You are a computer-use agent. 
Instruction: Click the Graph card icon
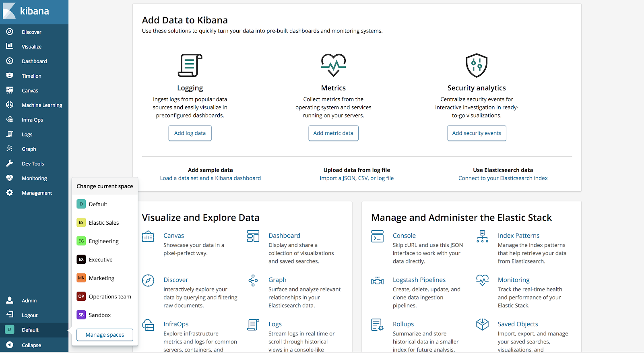253,280
